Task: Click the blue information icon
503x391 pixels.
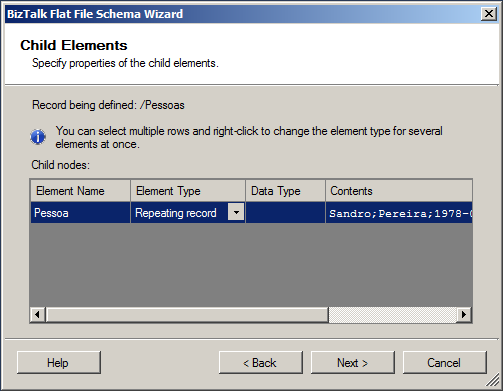Action: pyautogui.click(x=38, y=137)
